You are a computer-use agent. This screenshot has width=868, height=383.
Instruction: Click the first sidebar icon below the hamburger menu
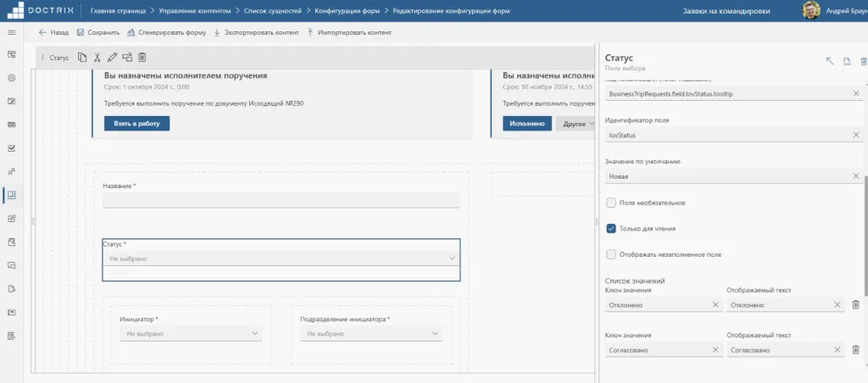(x=11, y=54)
